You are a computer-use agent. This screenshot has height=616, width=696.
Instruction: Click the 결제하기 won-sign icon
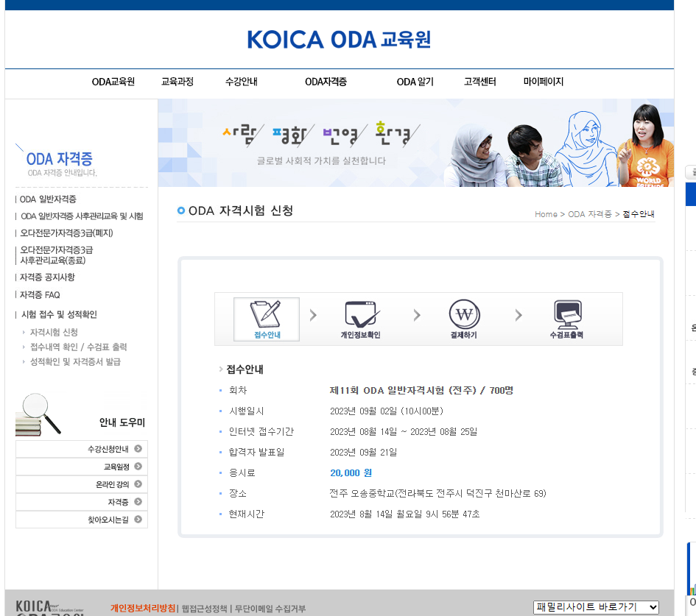[x=464, y=319]
